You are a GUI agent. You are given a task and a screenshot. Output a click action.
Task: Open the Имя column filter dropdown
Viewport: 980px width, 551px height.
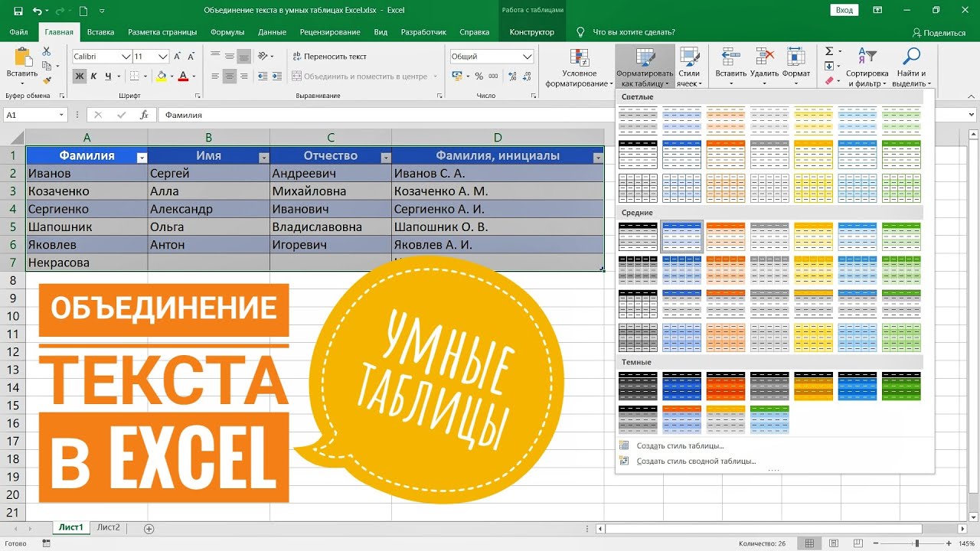pos(263,157)
